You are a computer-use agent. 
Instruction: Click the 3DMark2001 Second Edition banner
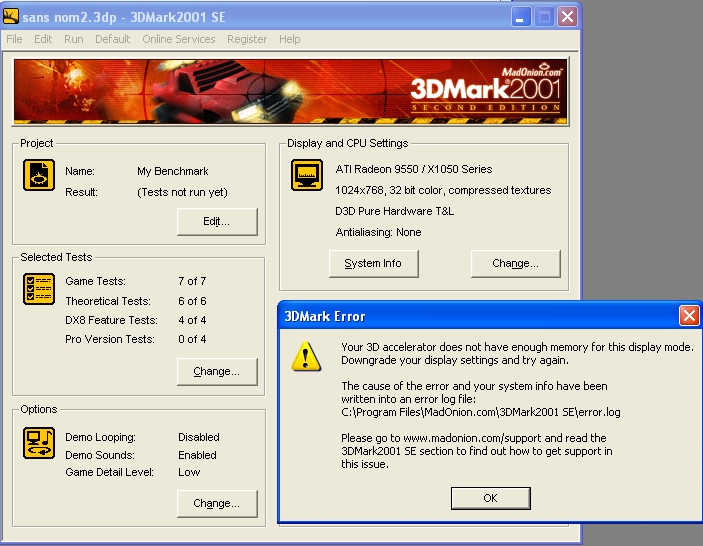(x=291, y=91)
